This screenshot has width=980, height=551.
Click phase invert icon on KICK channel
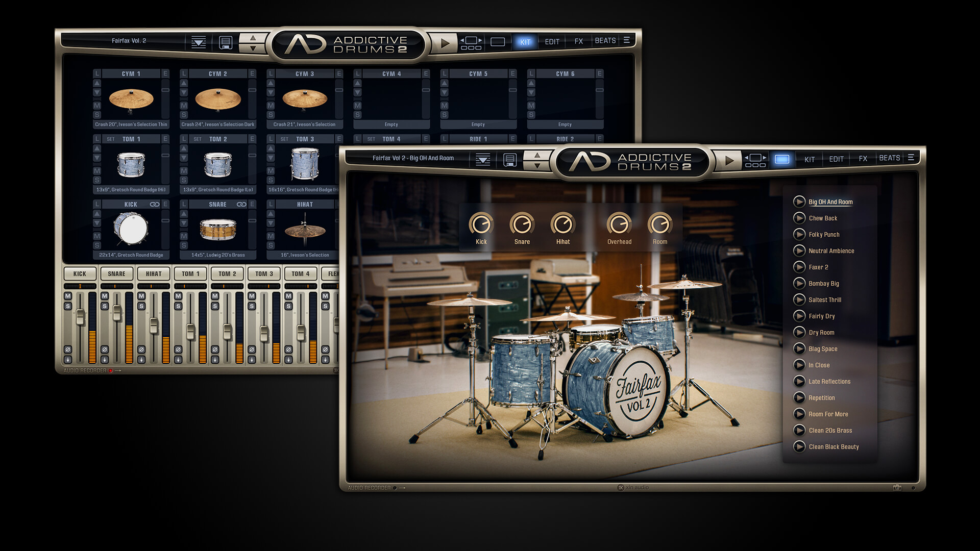(x=68, y=349)
